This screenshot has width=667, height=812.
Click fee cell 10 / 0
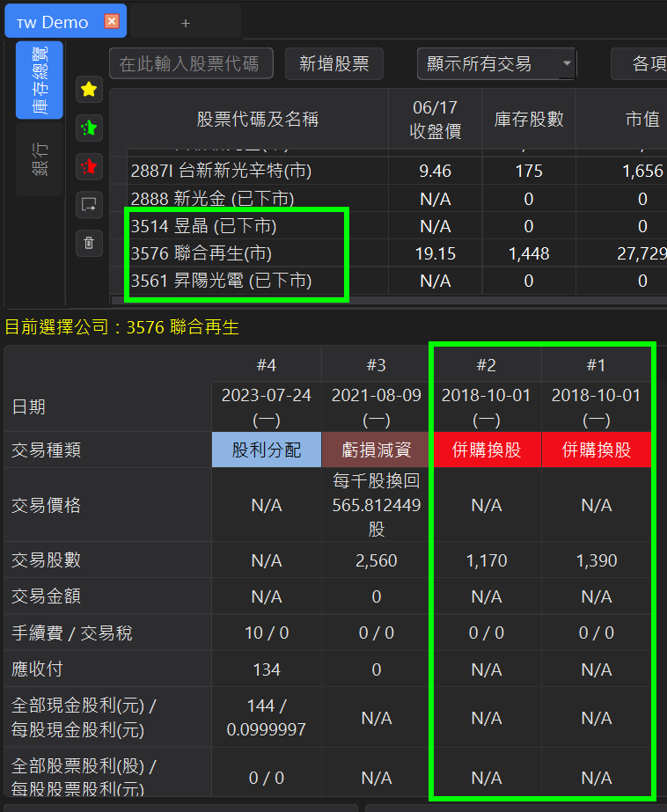point(267,633)
